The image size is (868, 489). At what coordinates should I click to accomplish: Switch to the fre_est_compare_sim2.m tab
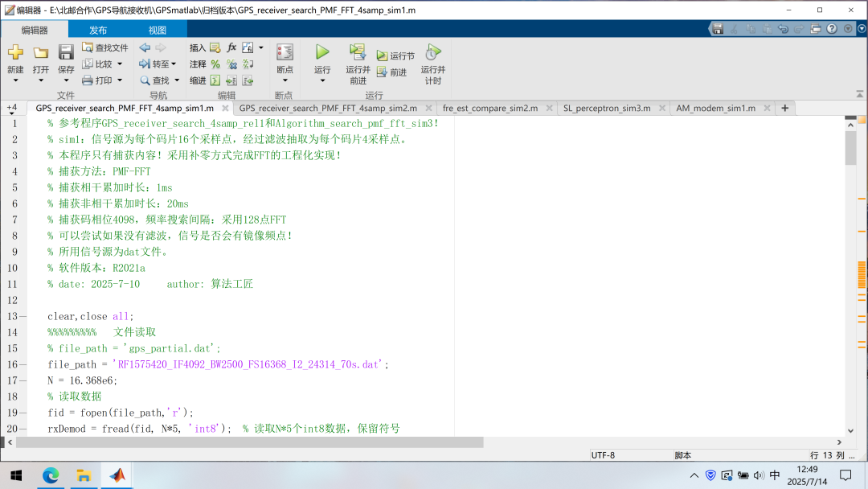(x=489, y=108)
